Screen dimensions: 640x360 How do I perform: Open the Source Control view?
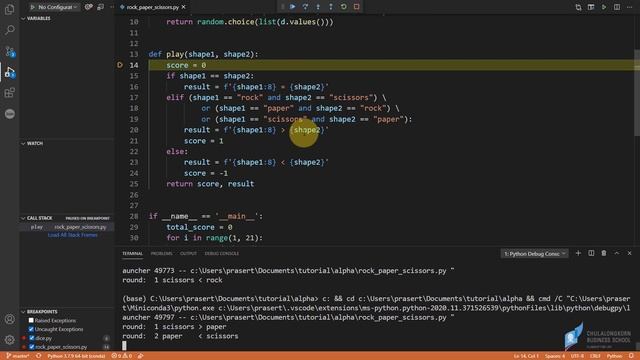click(9, 51)
